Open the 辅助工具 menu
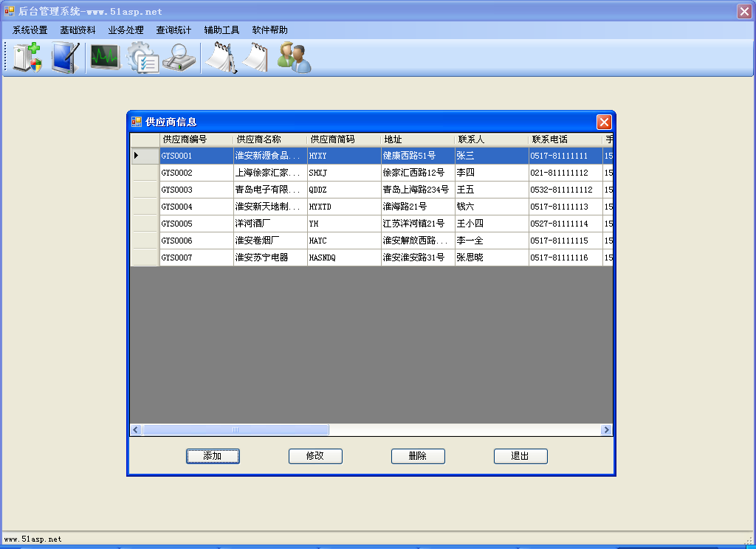 click(221, 30)
